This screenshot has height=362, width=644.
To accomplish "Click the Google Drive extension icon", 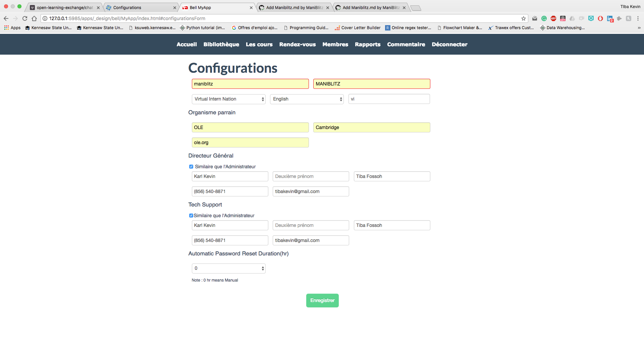I will tap(572, 18).
